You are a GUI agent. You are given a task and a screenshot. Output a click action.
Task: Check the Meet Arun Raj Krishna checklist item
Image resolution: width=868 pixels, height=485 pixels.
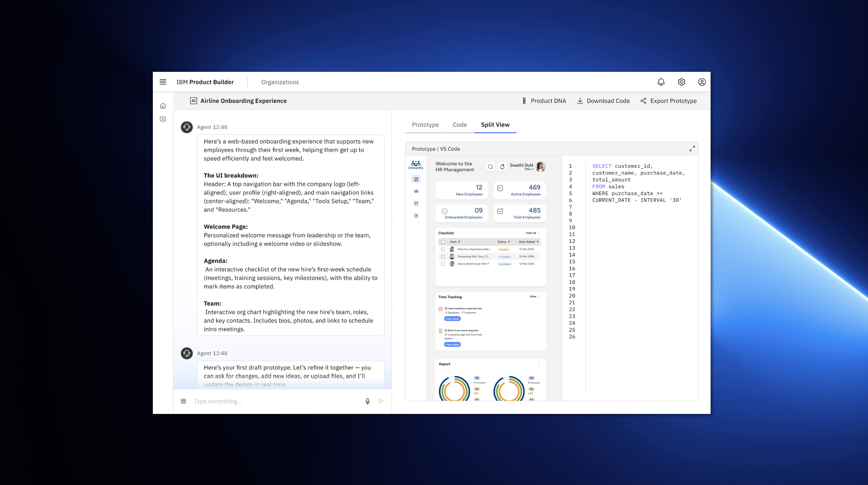pos(443,249)
